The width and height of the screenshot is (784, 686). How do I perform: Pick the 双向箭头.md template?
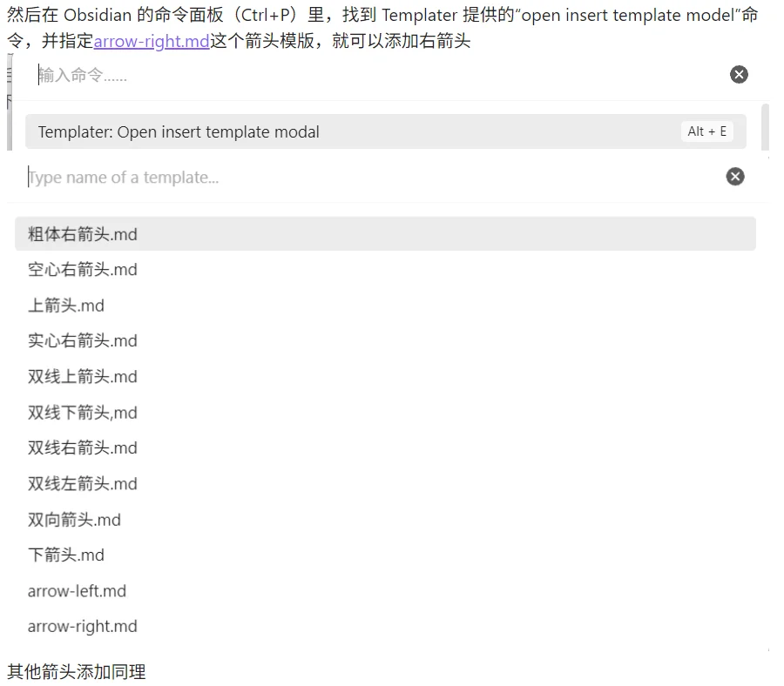pyautogui.click(x=385, y=520)
